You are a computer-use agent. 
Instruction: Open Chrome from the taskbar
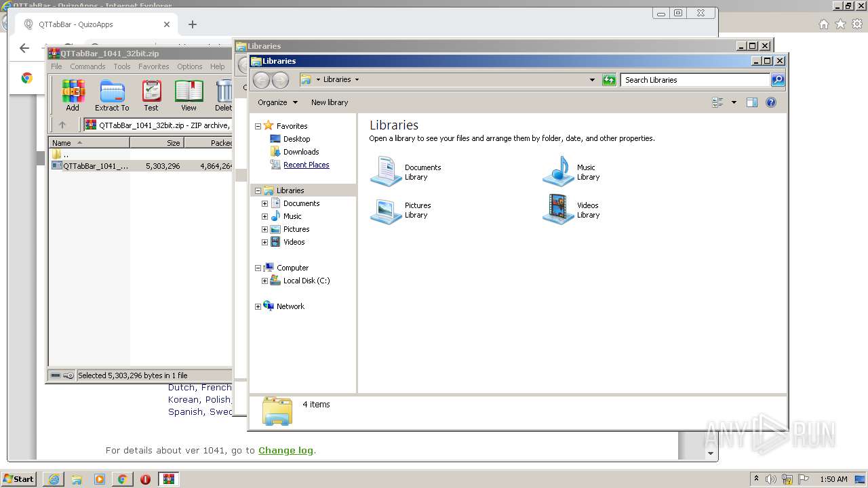pyautogui.click(x=122, y=479)
